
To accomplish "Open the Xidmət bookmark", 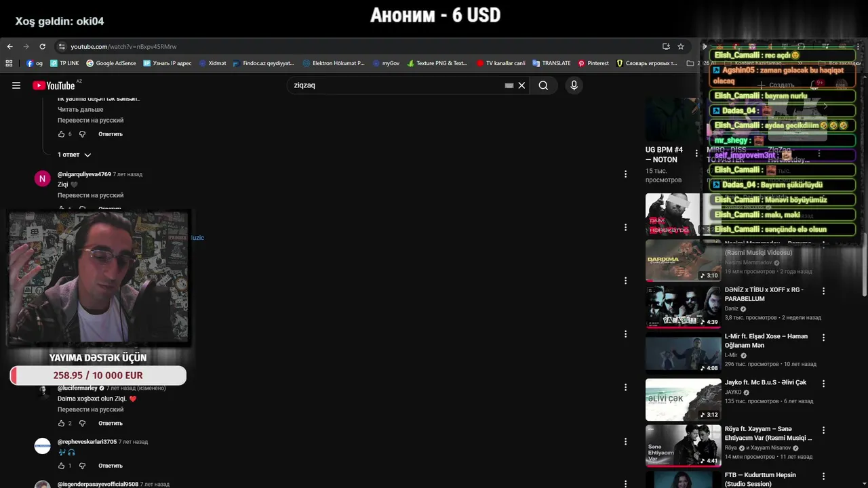I will pos(212,63).
